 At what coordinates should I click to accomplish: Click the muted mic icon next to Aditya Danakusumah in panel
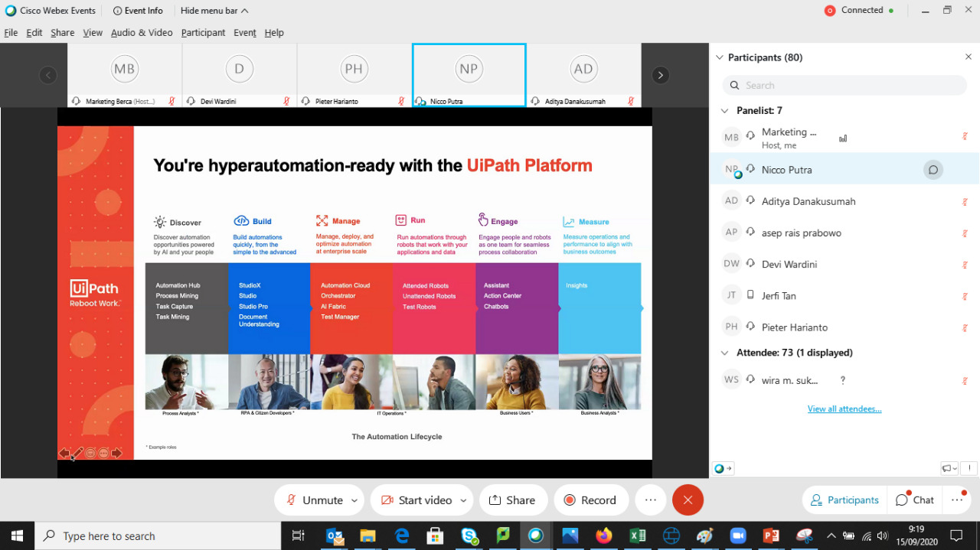(965, 201)
